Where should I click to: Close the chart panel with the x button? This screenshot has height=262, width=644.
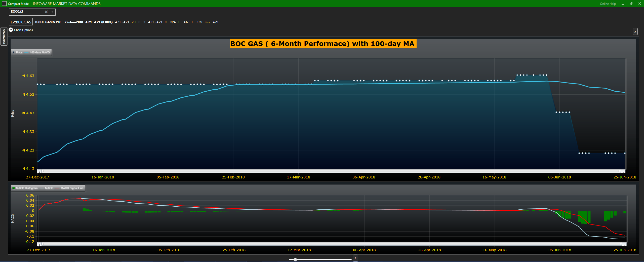coord(635,31)
